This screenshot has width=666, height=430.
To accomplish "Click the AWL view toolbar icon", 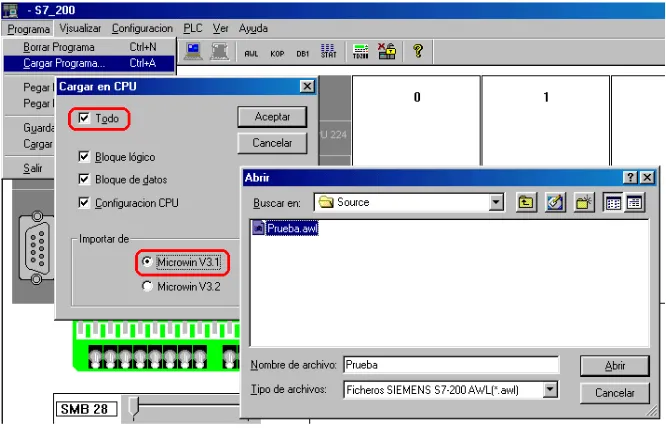I will coord(251,54).
